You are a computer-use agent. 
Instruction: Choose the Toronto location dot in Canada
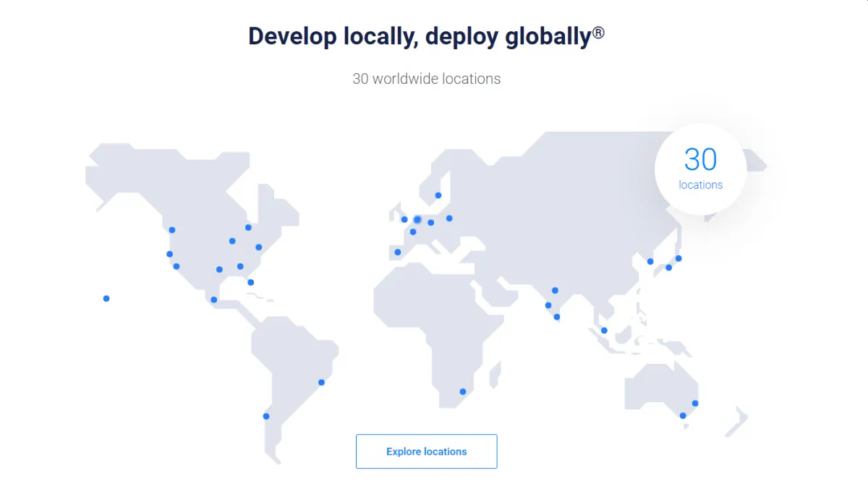click(x=248, y=227)
